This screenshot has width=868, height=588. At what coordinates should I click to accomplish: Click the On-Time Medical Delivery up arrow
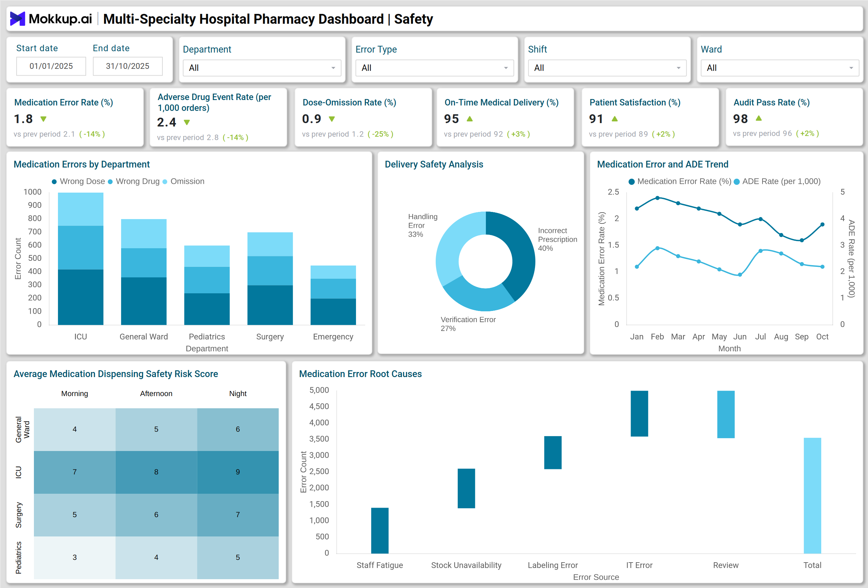(x=470, y=118)
